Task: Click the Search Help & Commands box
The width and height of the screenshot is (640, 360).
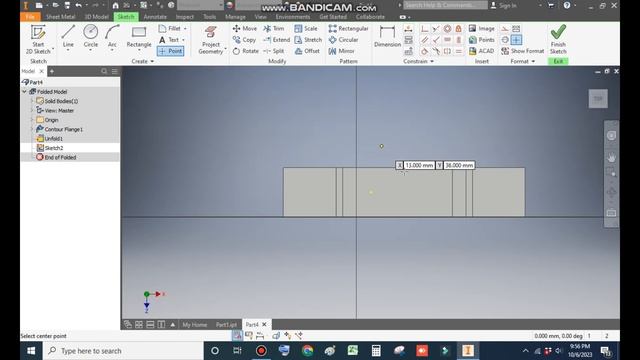Action: [x=445, y=5]
